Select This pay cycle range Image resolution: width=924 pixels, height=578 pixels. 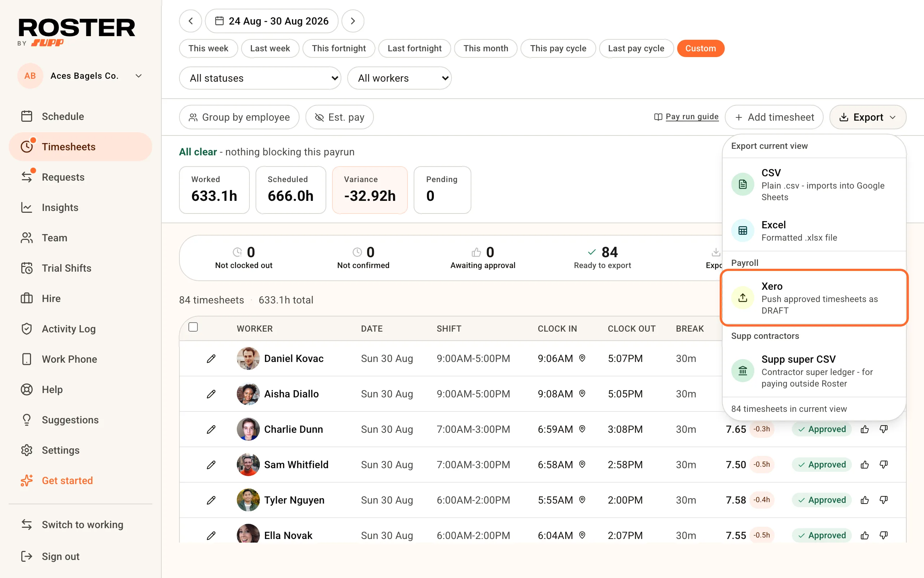[x=558, y=48]
